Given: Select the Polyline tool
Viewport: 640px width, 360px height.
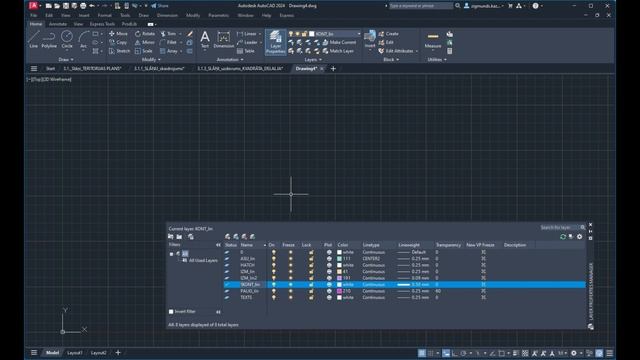Looking at the screenshot, I should [x=49, y=40].
